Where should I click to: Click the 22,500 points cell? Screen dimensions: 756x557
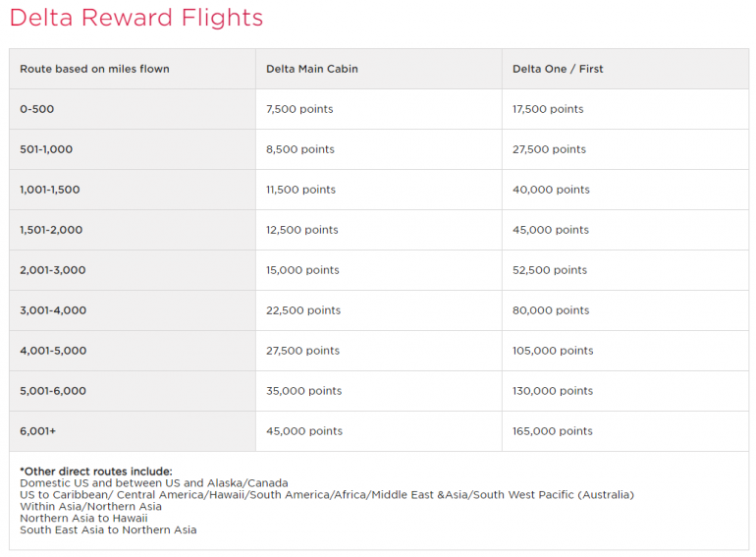coord(302,310)
